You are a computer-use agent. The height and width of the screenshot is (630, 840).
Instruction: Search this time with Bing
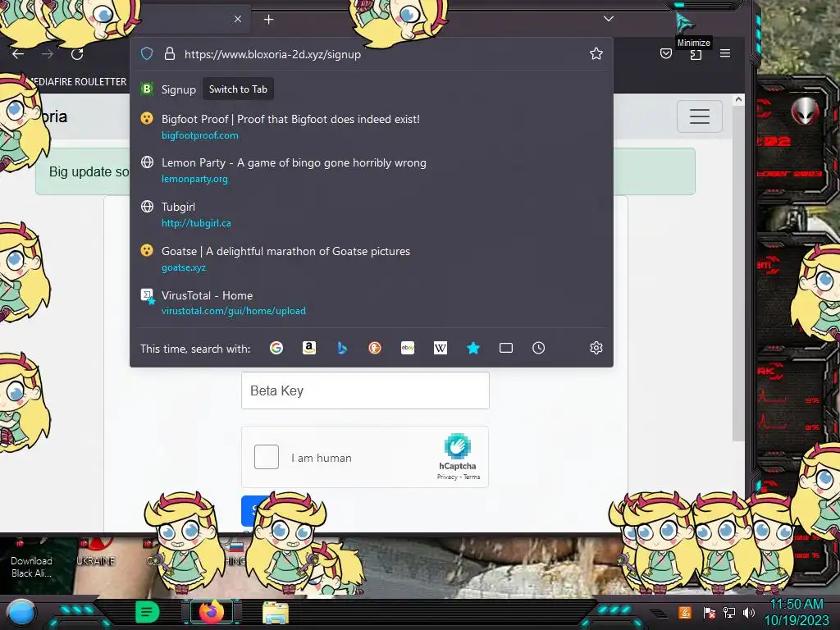tap(342, 348)
